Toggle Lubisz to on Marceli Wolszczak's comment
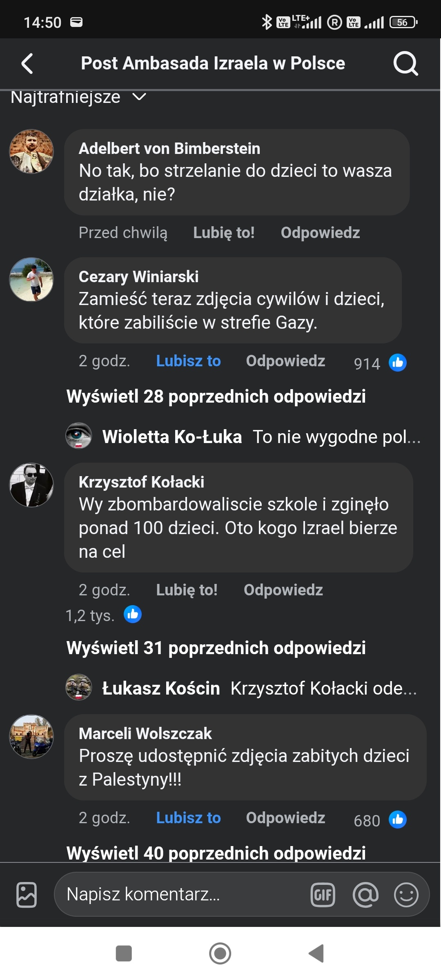 [x=188, y=818]
